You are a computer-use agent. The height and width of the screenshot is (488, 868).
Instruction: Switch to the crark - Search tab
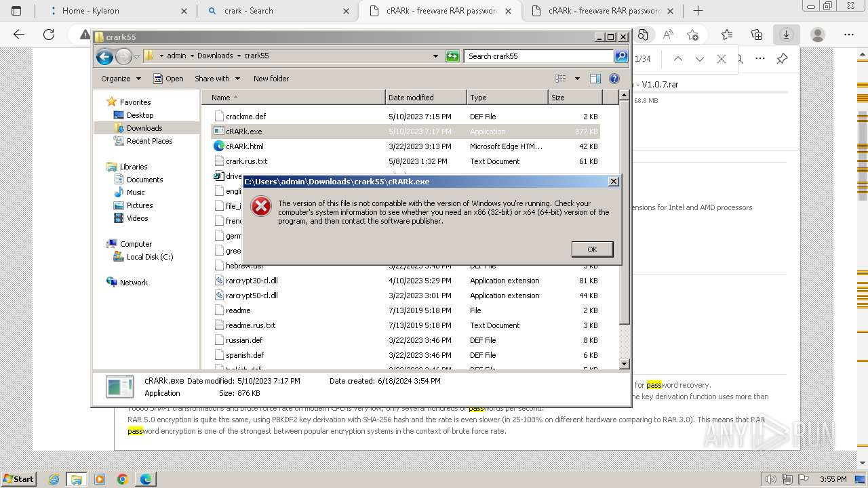[x=277, y=11]
